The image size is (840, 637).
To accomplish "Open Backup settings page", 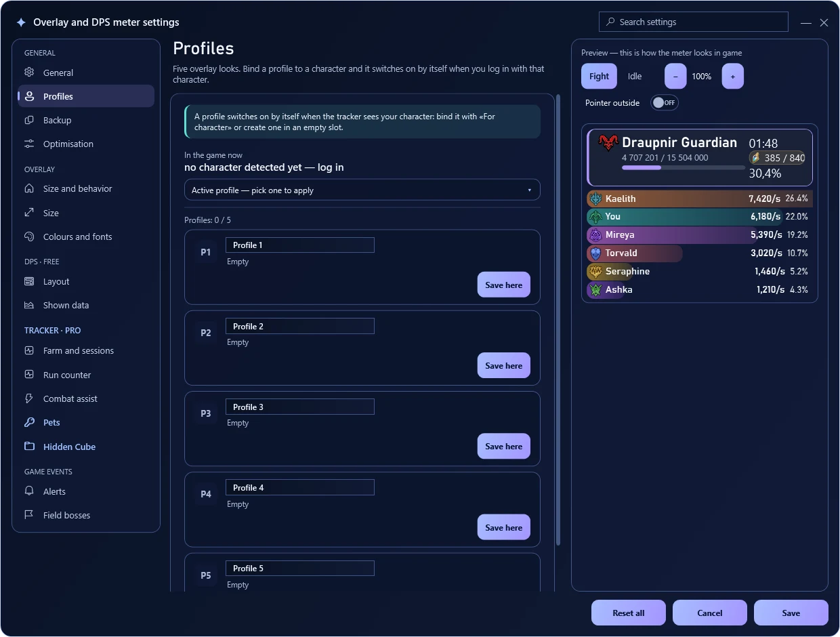I will (86, 120).
